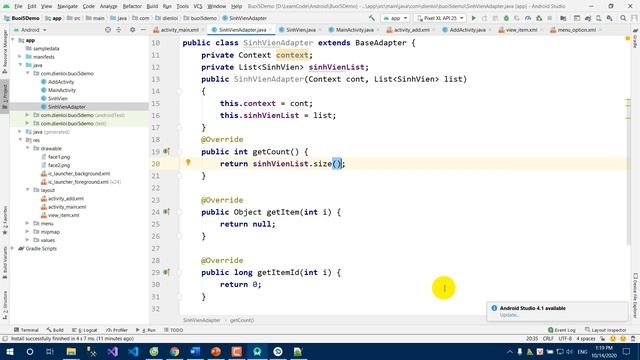Image resolution: width=640 pixels, height=360 pixels.
Task: Hide the Project panel with minus icon
Action: 143,30
